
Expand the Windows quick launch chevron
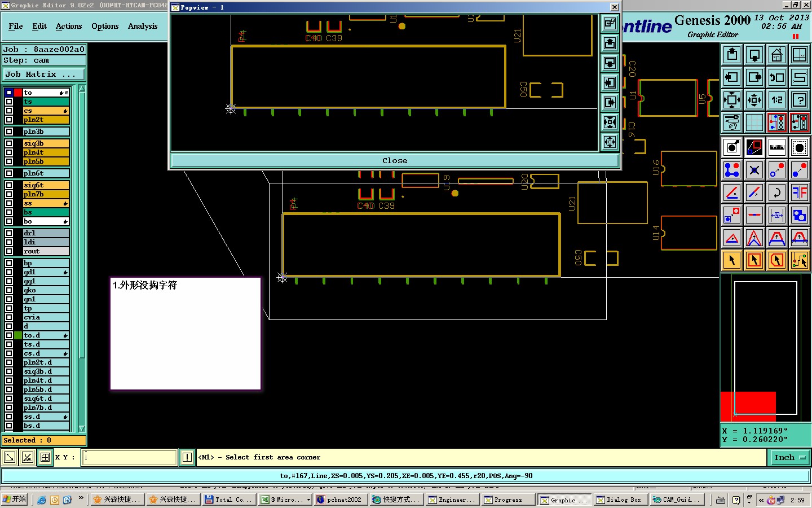click(81, 498)
